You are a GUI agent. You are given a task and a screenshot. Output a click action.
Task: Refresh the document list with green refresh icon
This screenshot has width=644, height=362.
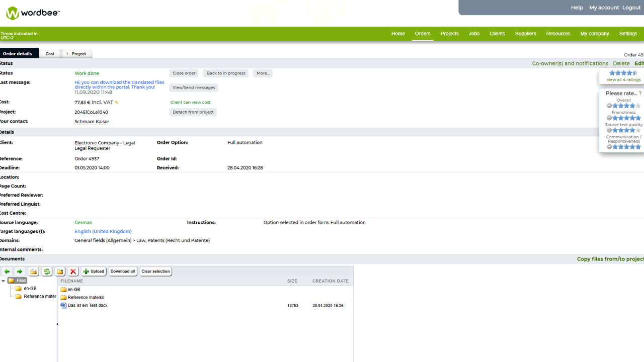47,271
